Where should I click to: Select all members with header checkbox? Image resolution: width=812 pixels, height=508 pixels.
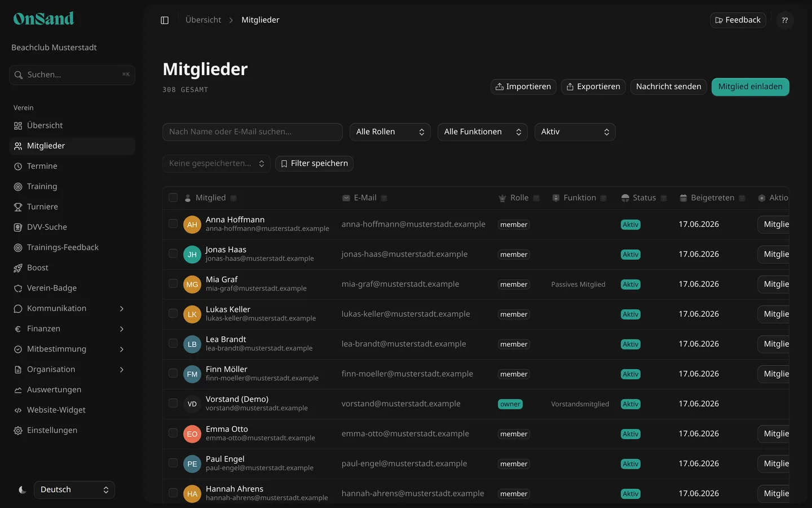(x=173, y=198)
